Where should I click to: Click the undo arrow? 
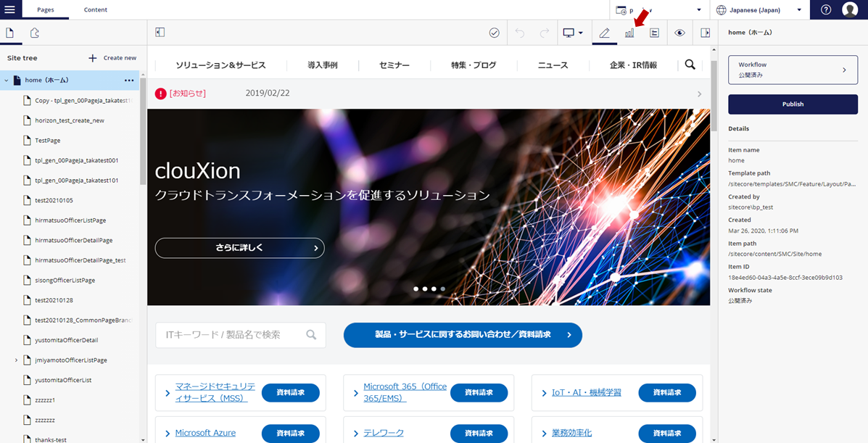[x=520, y=33]
